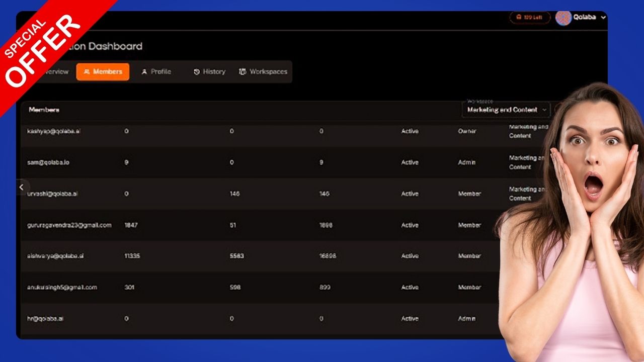Click the Members table heading
This screenshot has height=362, width=644.
44,110
